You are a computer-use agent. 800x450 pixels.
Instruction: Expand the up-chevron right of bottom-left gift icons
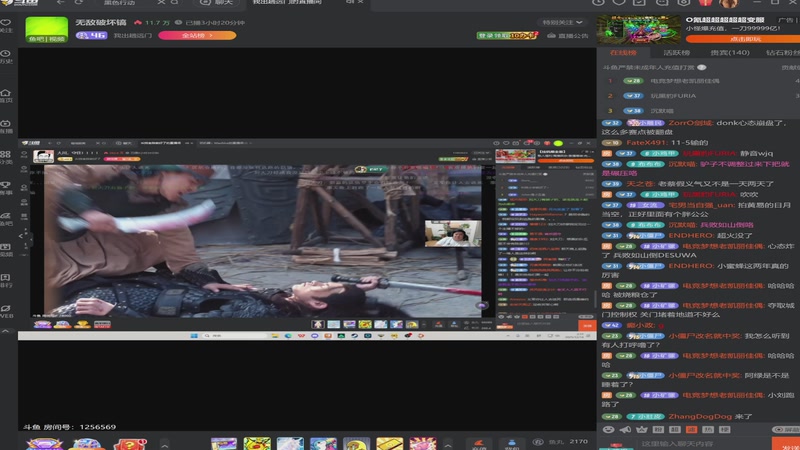tap(164, 445)
